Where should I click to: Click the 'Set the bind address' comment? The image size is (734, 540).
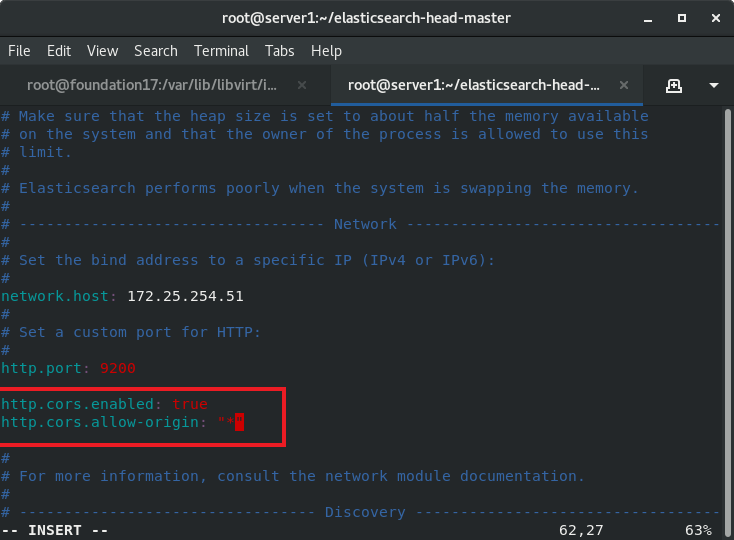248,260
